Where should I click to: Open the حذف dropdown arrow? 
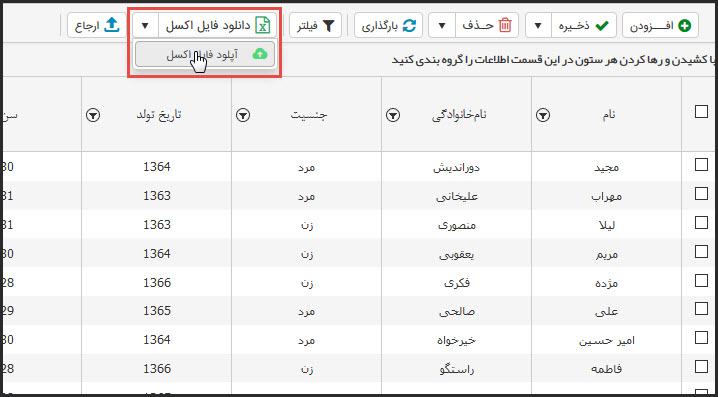[x=442, y=26]
